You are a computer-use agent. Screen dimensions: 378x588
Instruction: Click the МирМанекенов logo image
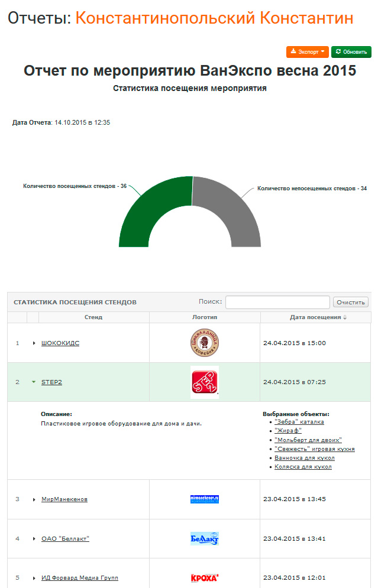[205, 499]
